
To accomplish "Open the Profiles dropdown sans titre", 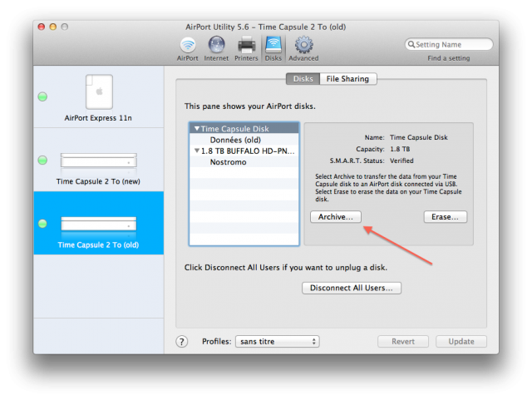I will [x=278, y=342].
